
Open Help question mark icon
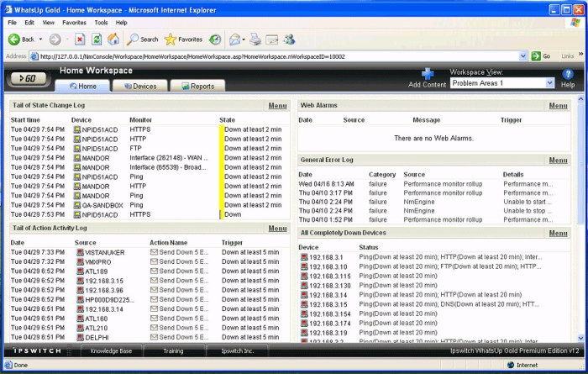(567, 74)
